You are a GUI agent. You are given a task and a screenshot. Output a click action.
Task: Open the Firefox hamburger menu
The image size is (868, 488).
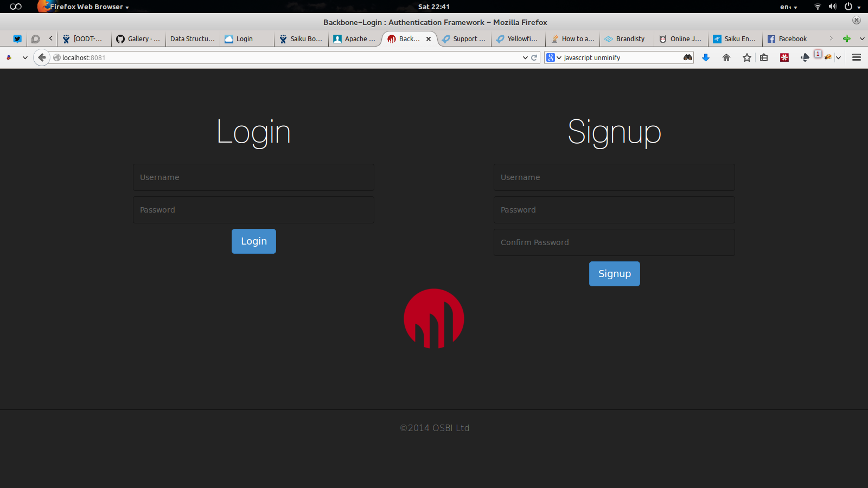coord(857,57)
